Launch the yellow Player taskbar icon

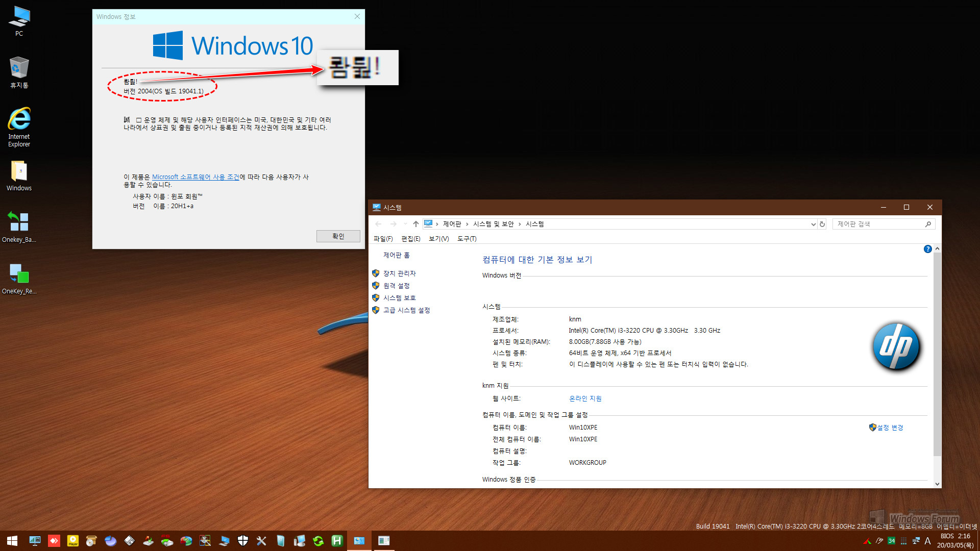pyautogui.click(x=73, y=541)
